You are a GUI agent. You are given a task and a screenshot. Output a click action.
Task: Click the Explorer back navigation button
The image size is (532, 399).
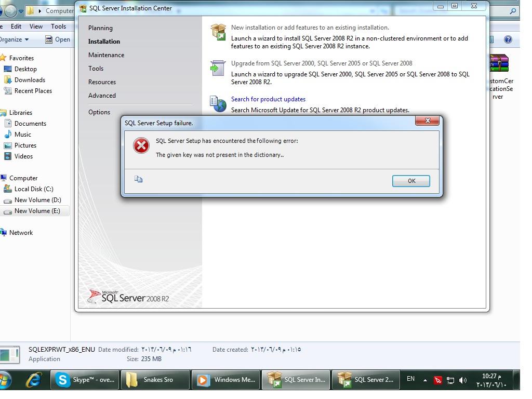coord(1,11)
